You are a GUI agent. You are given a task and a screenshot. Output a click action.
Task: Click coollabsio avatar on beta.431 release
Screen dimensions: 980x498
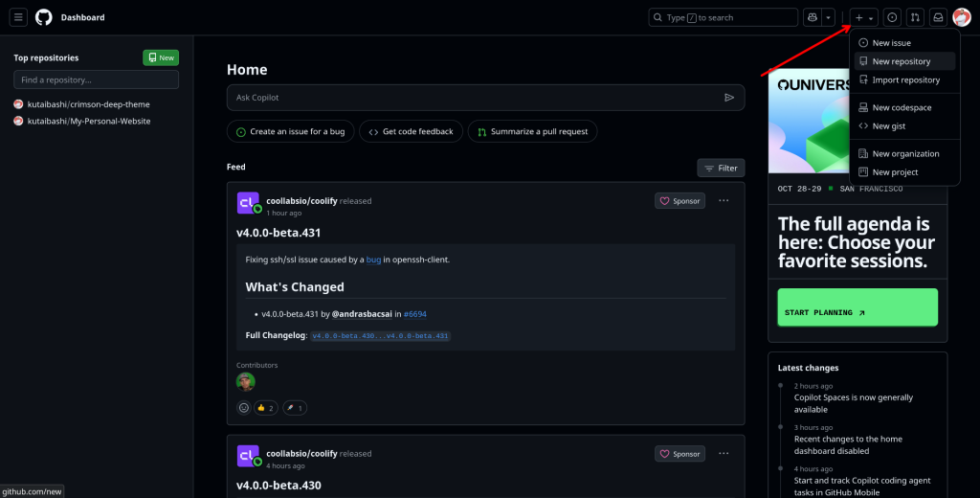(x=248, y=203)
